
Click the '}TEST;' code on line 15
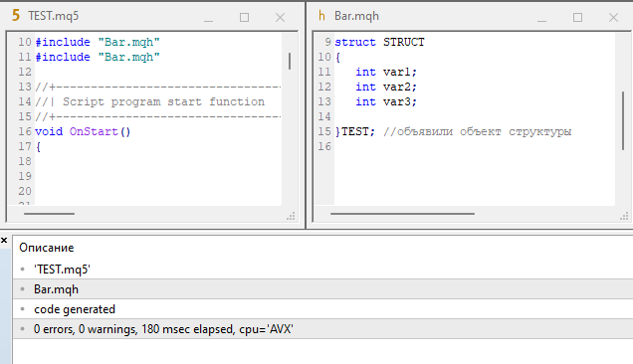[x=355, y=131]
